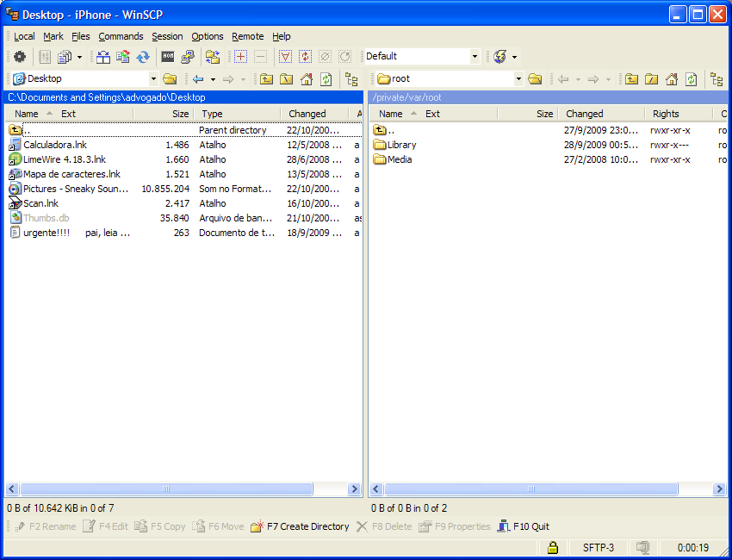Click remote panel Home Directory icon

tap(672, 79)
